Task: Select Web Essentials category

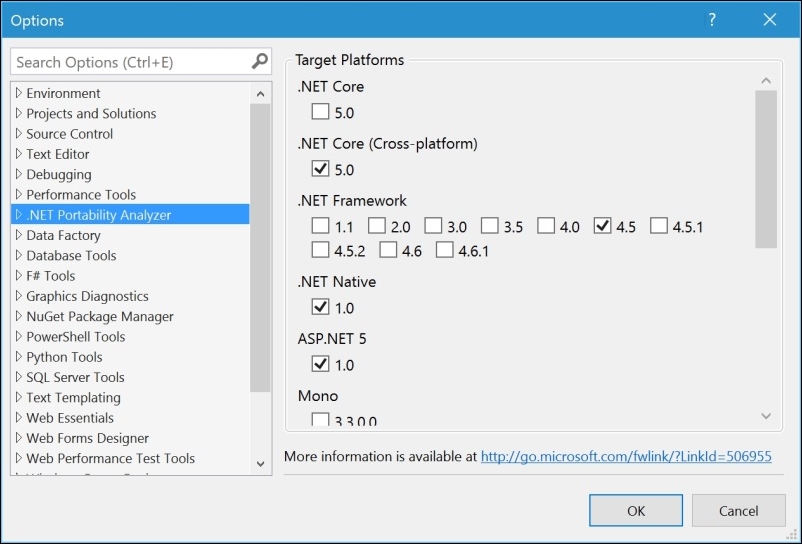Action: pyautogui.click(x=70, y=418)
